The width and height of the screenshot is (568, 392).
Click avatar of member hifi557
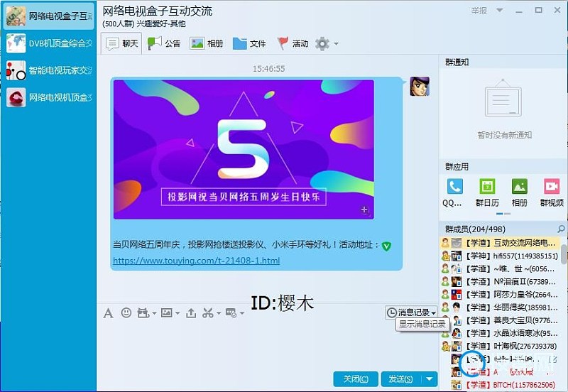[457, 256]
